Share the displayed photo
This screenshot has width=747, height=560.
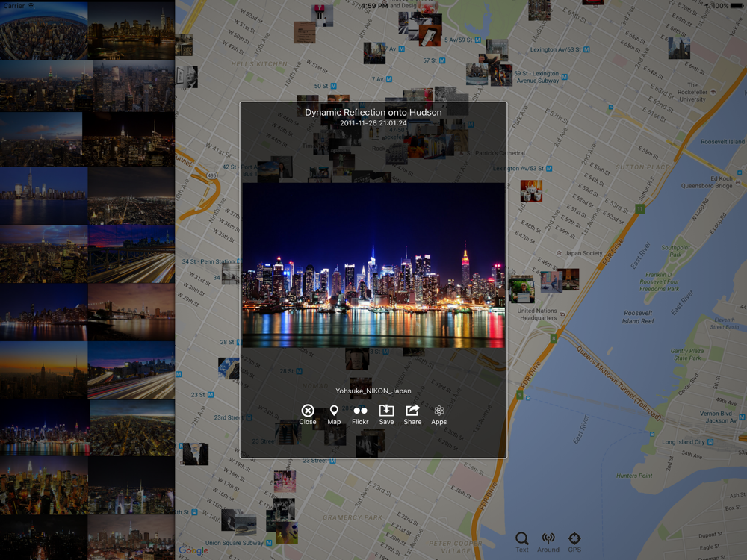coord(412,414)
